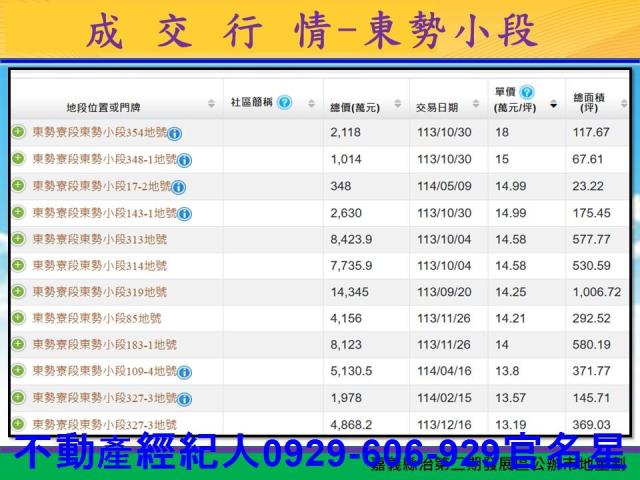
Task: Click the info icon beside 354地號
Action: [x=175, y=133]
